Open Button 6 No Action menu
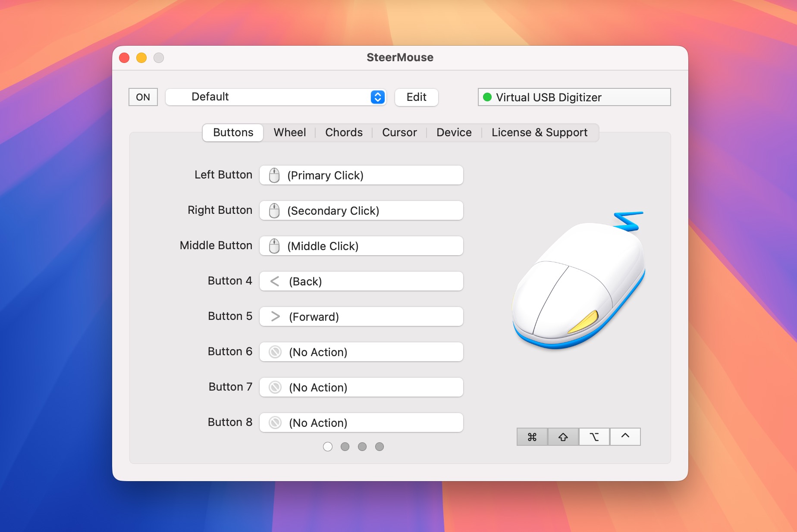797x532 pixels. click(361, 352)
